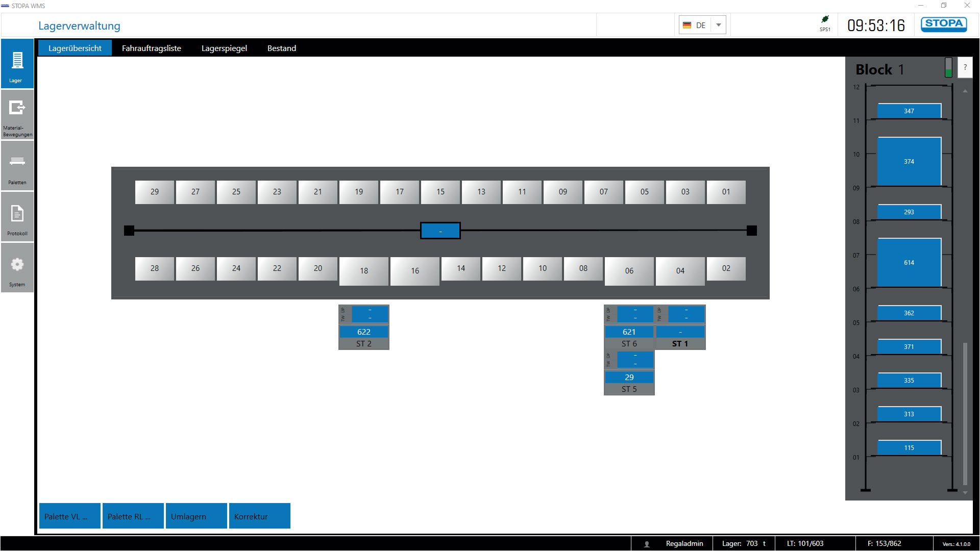Open the DE language dropdown
The image size is (980, 551).
718,25
